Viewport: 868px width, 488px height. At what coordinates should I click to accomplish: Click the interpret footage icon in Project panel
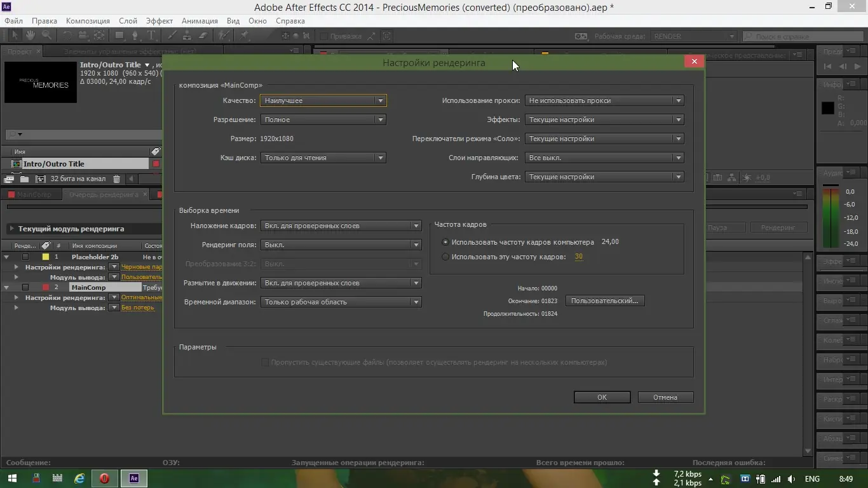pyautogui.click(x=10, y=179)
